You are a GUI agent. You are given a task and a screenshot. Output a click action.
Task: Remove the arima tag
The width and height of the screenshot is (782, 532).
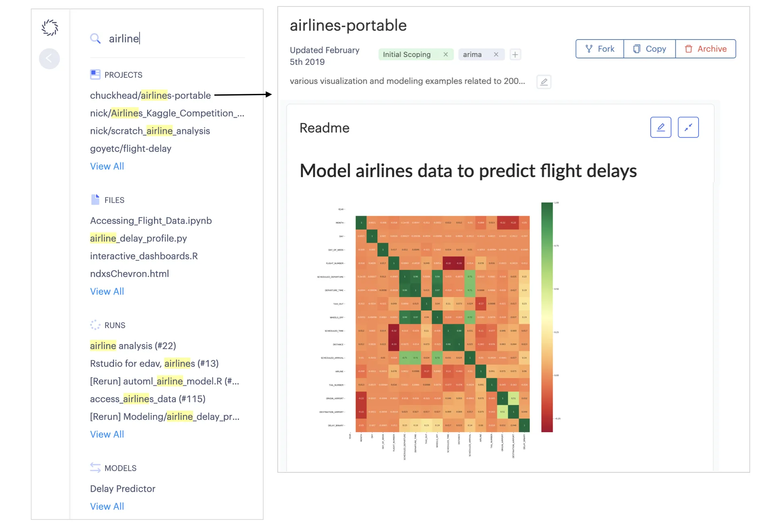[x=496, y=54]
